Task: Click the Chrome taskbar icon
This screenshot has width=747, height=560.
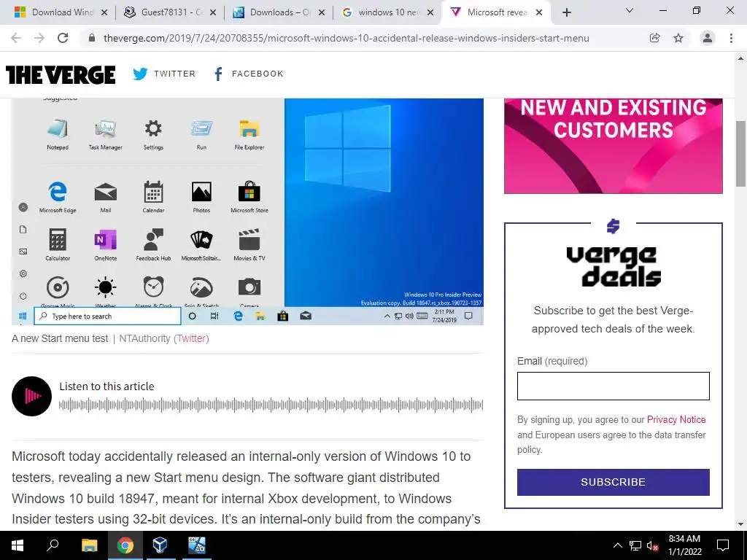Action: pos(125,545)
